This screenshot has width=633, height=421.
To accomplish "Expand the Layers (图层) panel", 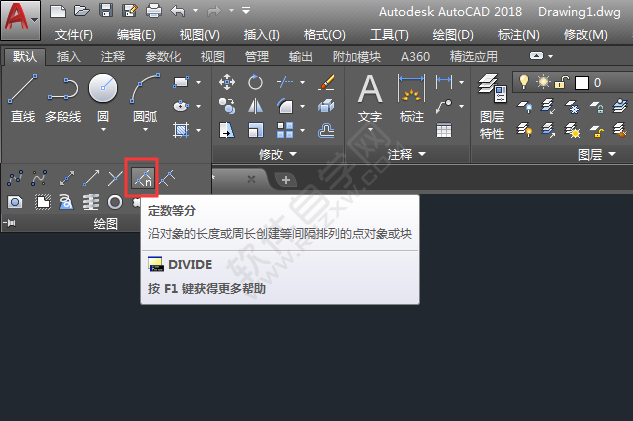I will point(597,154).
